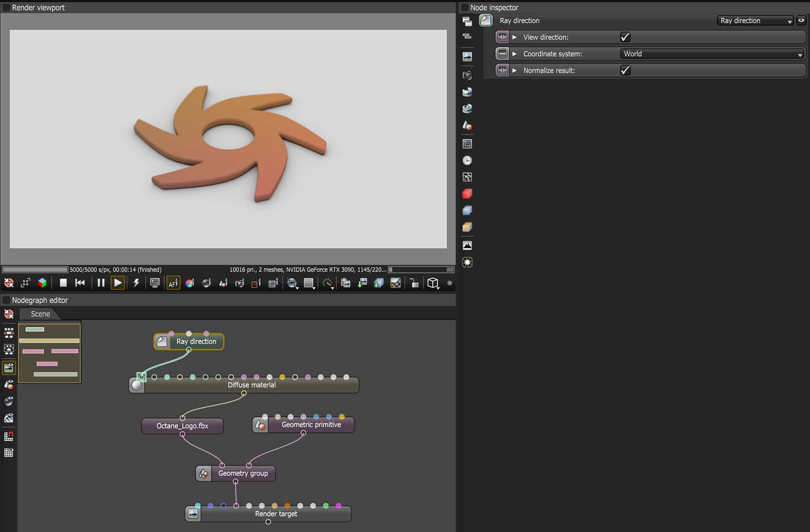Screen dimensions: 810x532
Task: Click the render progress bar
Action: 35,269
